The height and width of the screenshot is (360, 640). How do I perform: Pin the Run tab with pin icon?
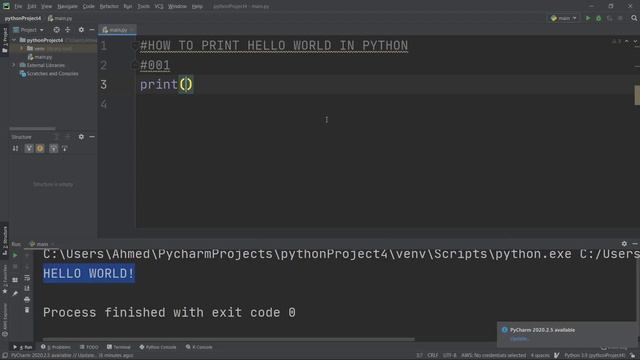pyautogui.click(x=15, y=293)
